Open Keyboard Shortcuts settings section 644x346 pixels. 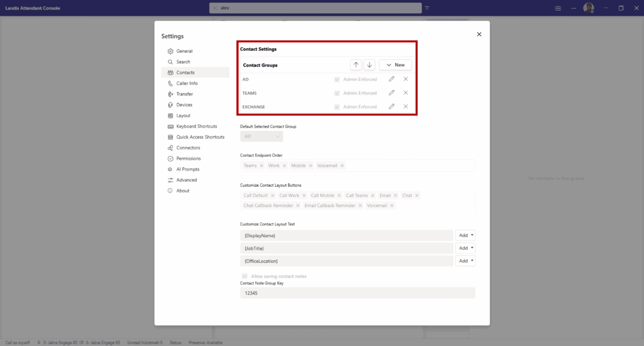point(196,126)
